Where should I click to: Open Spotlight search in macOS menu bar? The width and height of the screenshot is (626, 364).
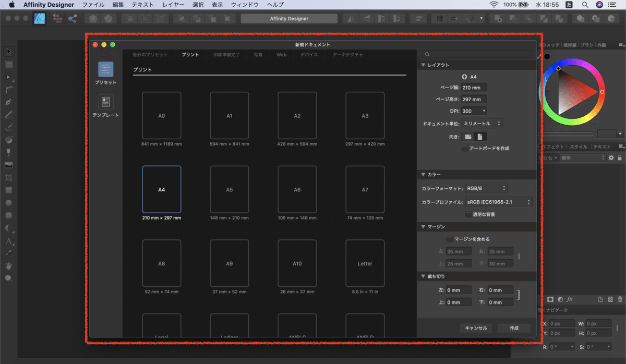(x=586, y=5)
